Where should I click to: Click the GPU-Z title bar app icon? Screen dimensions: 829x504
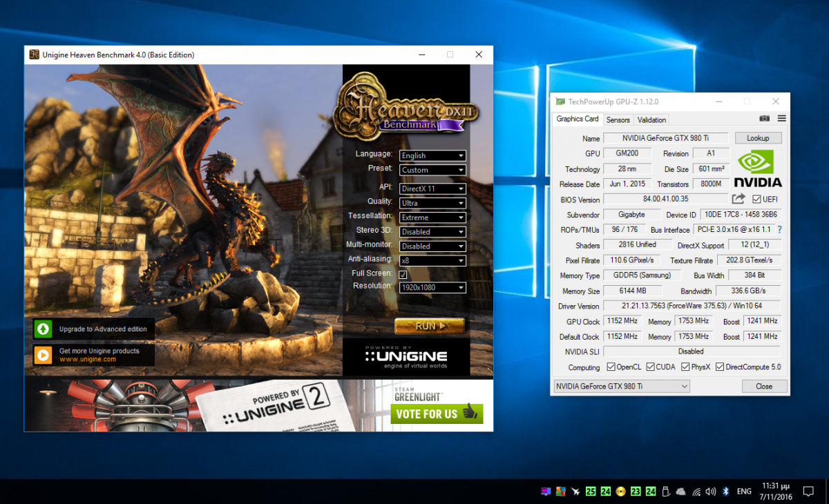pyautogui.click(x=560, y=101)
